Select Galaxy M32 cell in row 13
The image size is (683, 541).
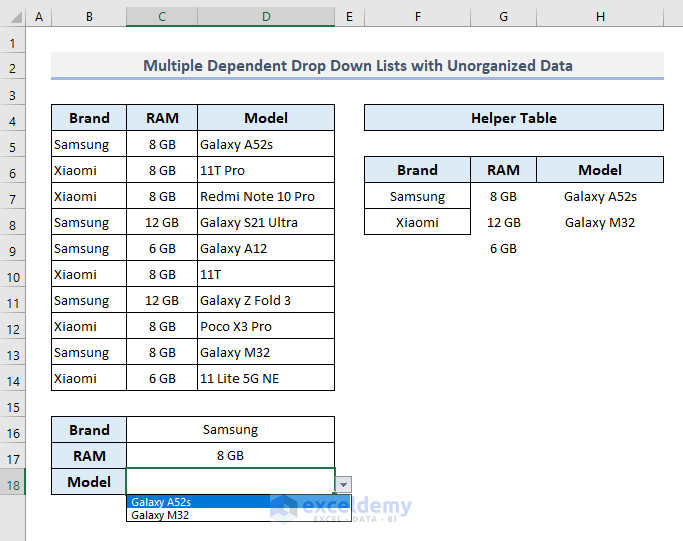266,352
